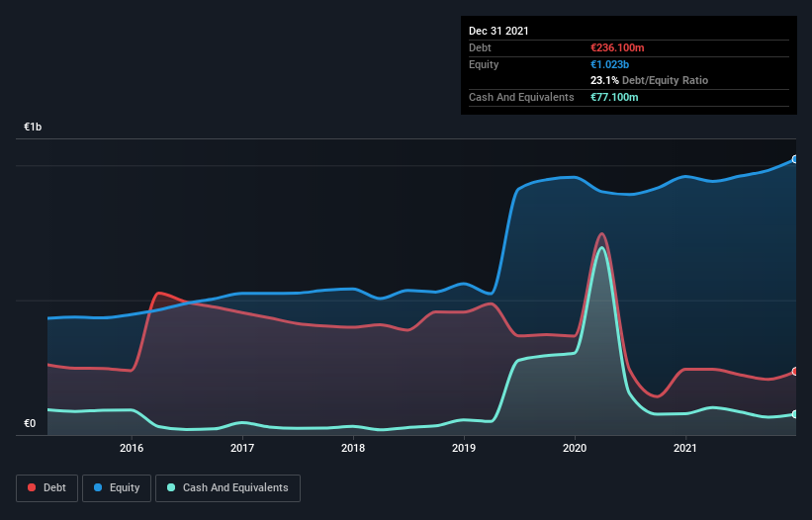The image size is (812, 520).
Task: Select the 2018 x-axis label
Action: (353, 448)
